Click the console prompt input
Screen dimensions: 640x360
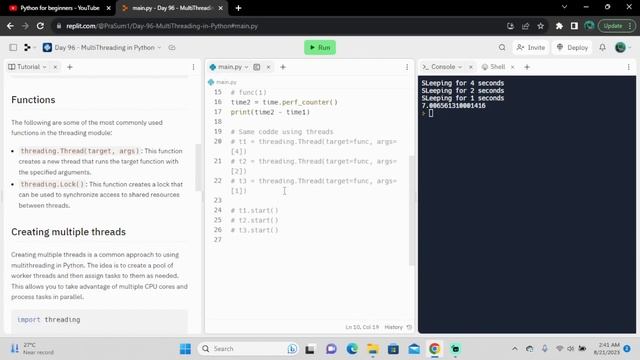[x=431, y=113]
